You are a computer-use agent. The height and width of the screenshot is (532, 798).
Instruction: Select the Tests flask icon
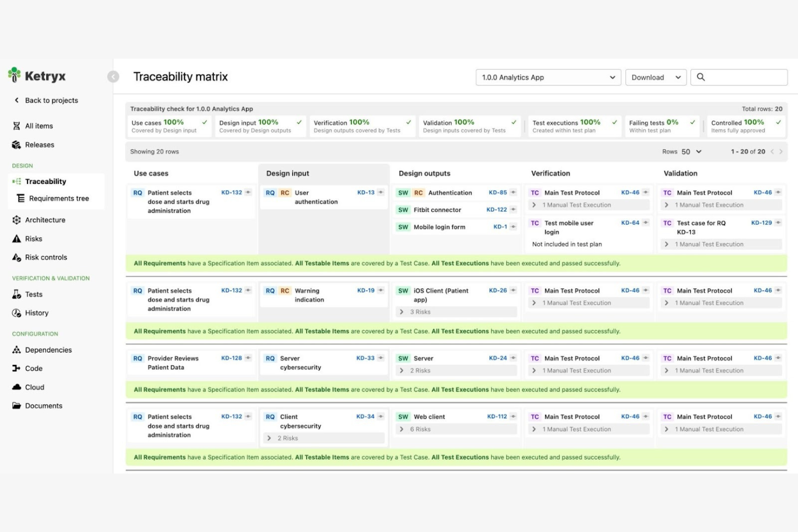16,294
